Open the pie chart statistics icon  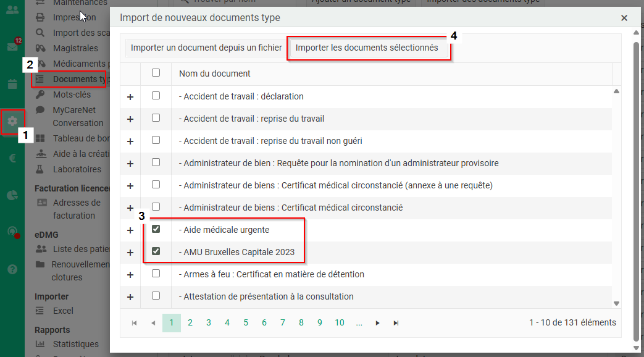pos(12,195)
